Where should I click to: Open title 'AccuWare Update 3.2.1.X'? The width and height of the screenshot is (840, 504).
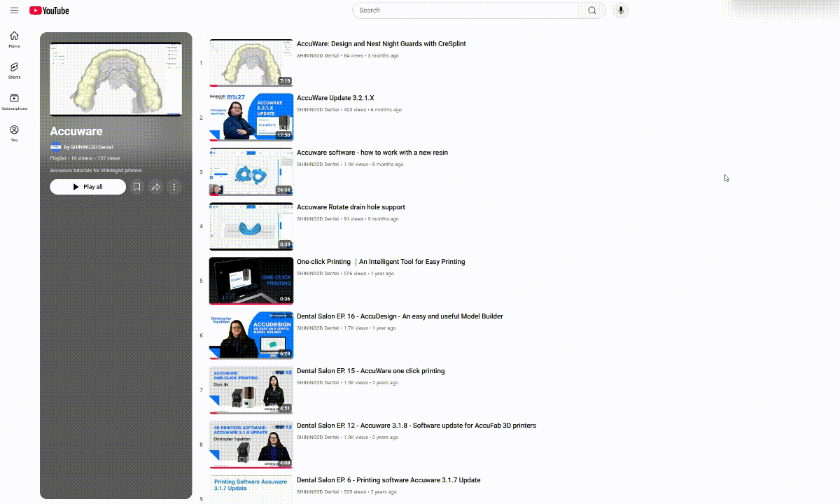point(335,98)
